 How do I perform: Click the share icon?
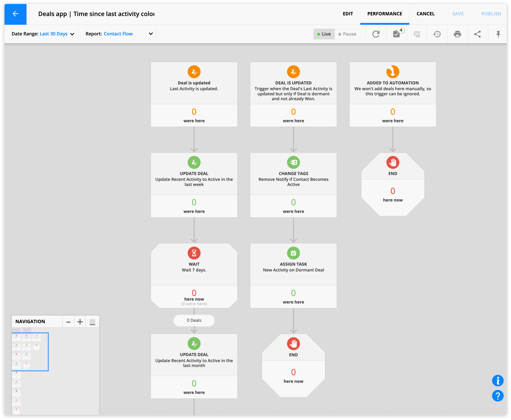pos(477,34)
